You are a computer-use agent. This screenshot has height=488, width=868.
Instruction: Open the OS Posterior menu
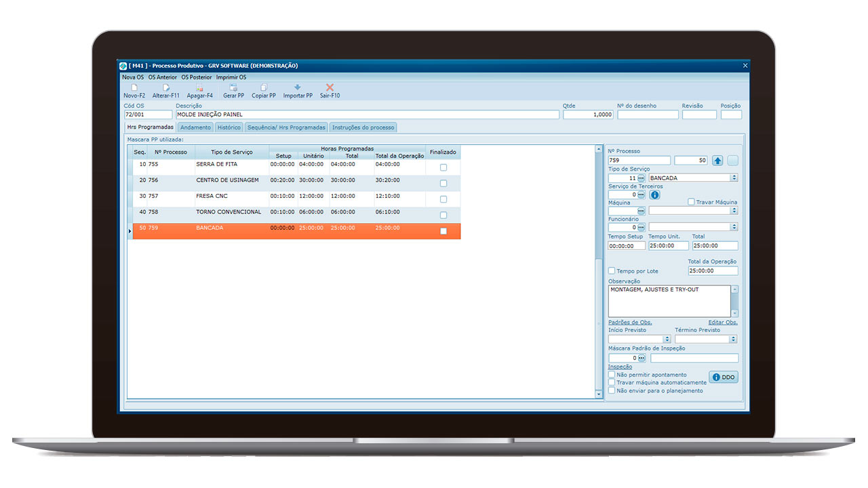tap(197, 77)
